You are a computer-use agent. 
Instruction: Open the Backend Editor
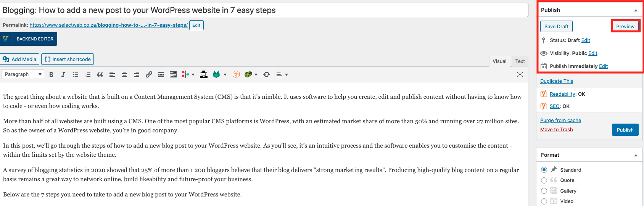[x=29, y=39]
